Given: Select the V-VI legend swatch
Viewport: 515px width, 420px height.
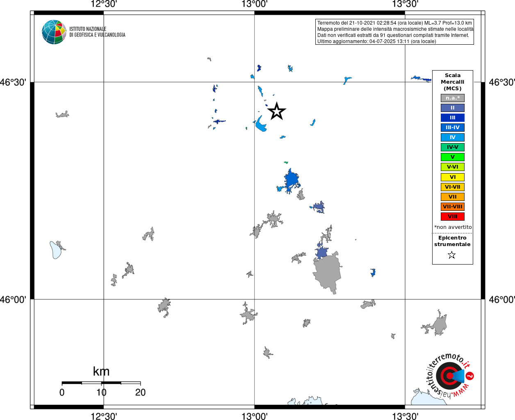Looking at the screenshot, I should (453, 167).
